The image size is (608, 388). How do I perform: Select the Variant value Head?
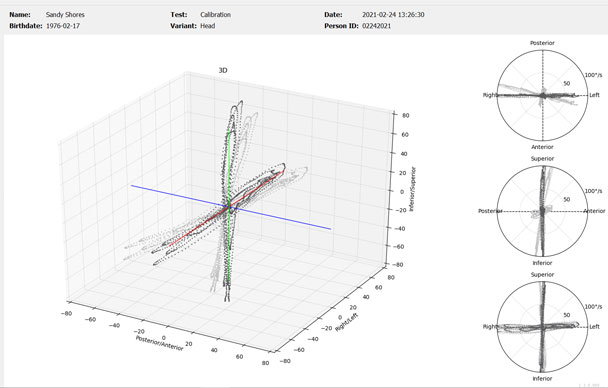pos(207,26)
